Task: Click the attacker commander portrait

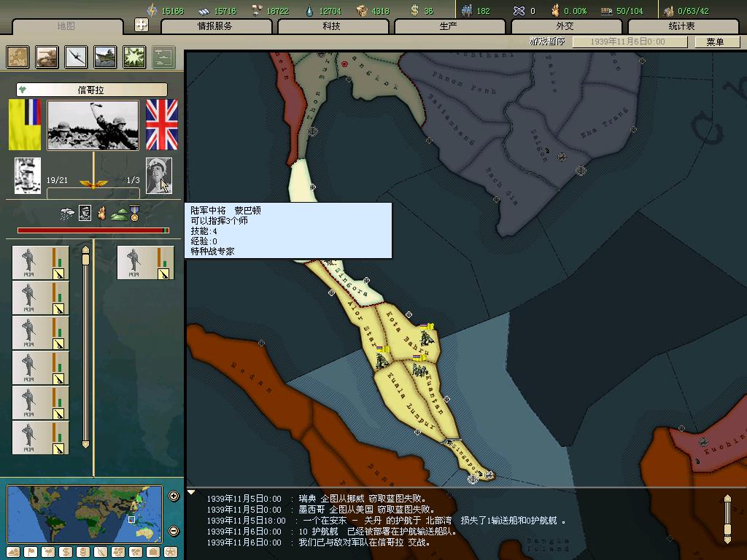Action: pyautogui.click(x=27, y=176)
